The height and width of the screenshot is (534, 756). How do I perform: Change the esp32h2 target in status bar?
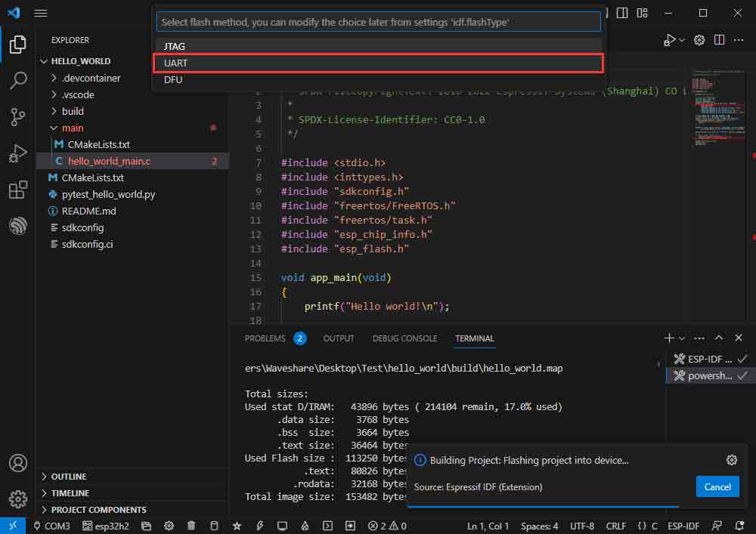[x=106, y=526]
